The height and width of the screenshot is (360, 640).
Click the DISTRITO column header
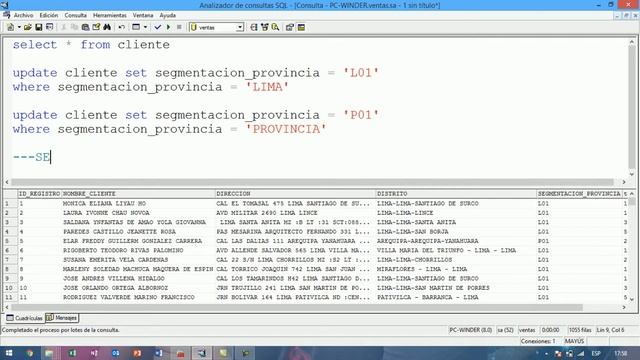tap(456, 193)
